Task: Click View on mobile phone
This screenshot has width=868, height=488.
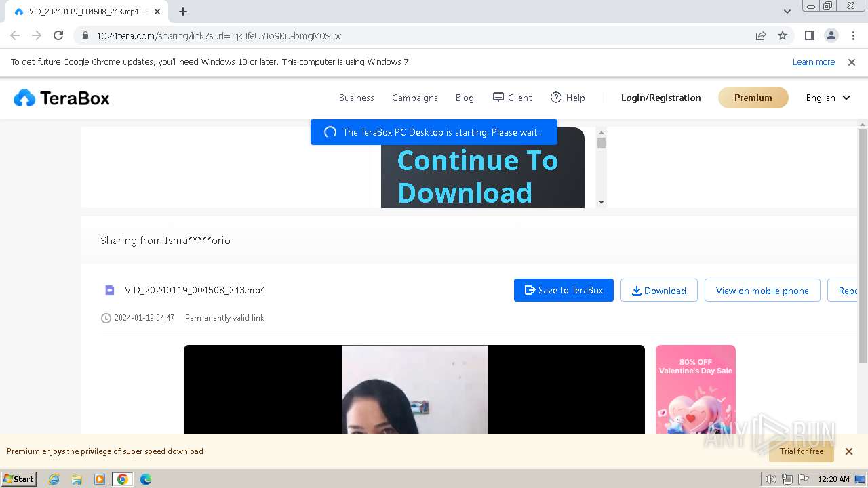Action: point(762,290)
